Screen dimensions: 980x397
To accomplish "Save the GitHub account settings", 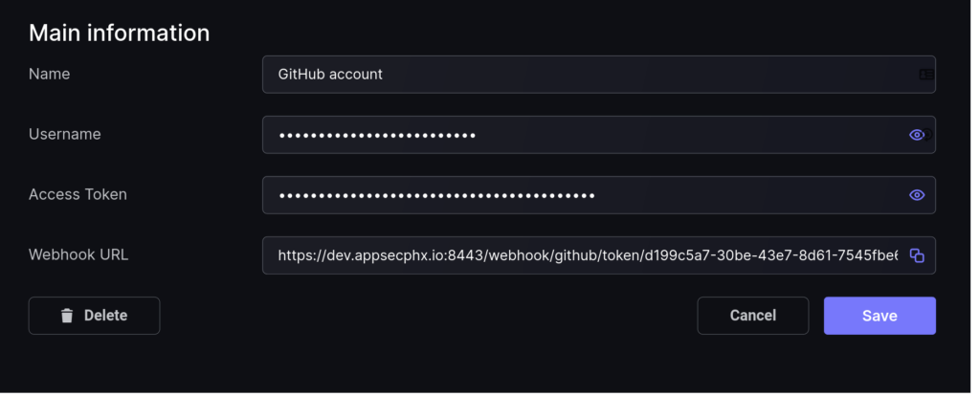I will pos(880,316).
